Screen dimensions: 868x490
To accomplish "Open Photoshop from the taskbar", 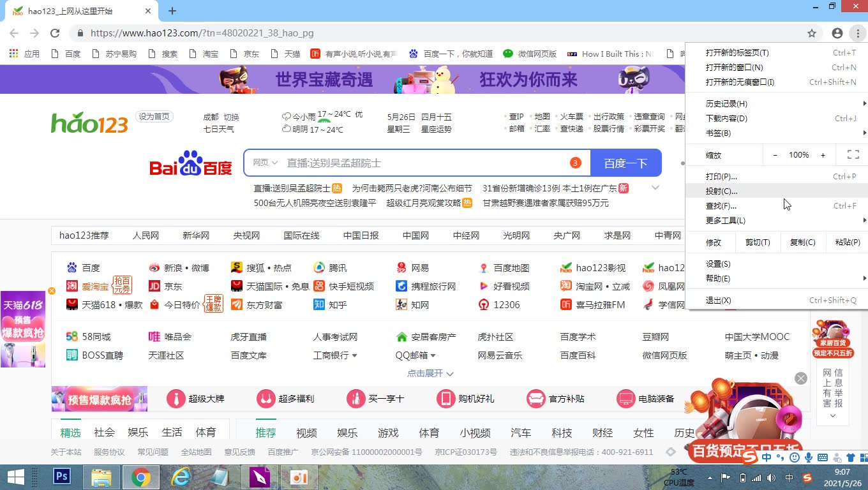I will tap(62, 477).
